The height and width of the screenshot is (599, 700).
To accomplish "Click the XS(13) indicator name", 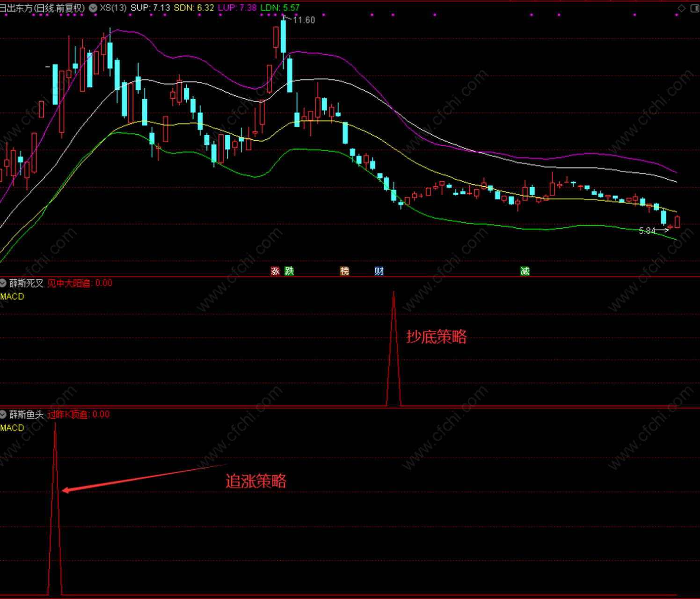I will 113,8.
